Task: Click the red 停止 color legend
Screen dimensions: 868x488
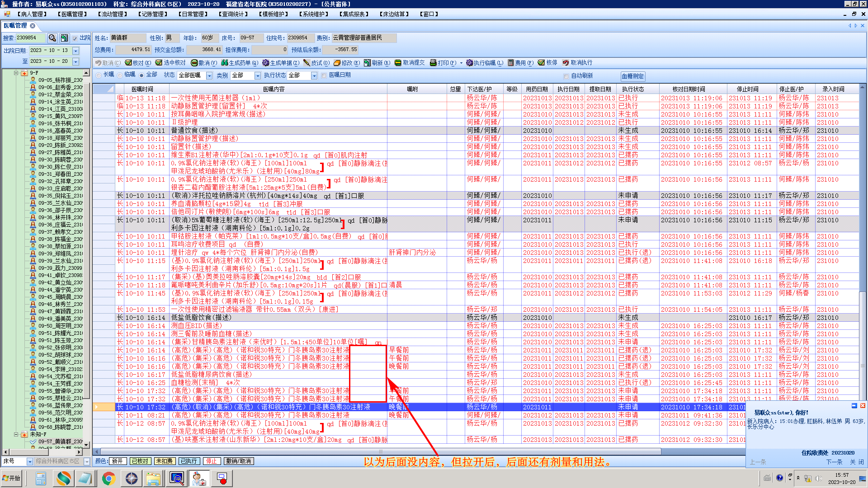Action: 211,461
